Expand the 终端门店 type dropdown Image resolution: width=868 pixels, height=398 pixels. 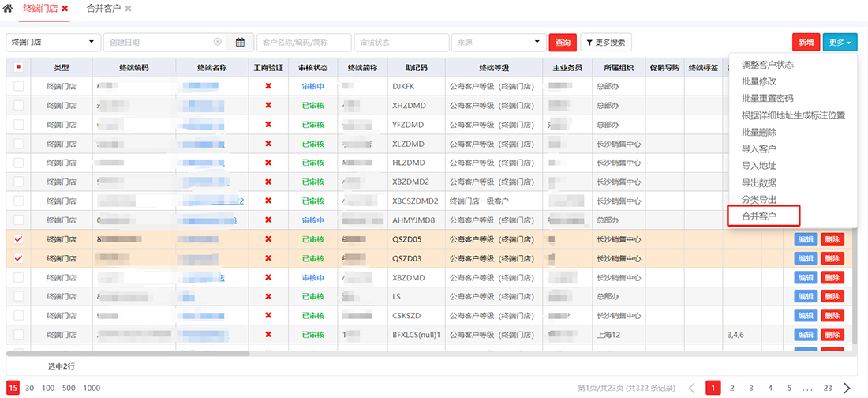[54, 42]
